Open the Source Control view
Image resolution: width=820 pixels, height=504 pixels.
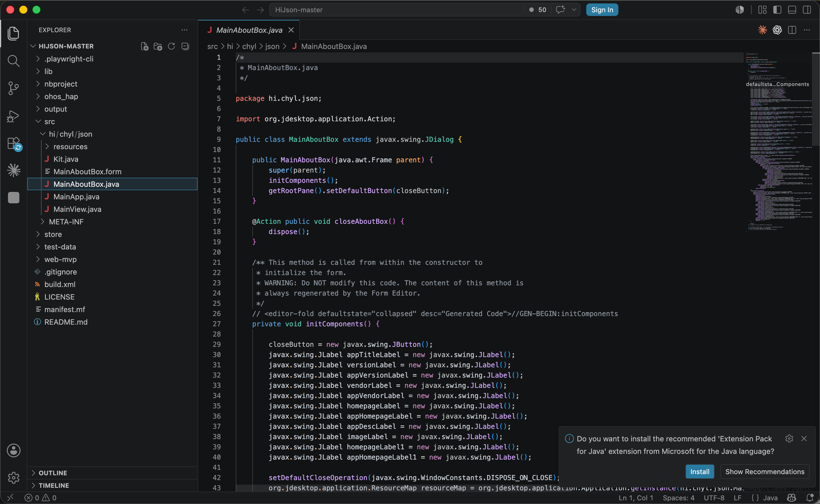click(x=13, y=88)
